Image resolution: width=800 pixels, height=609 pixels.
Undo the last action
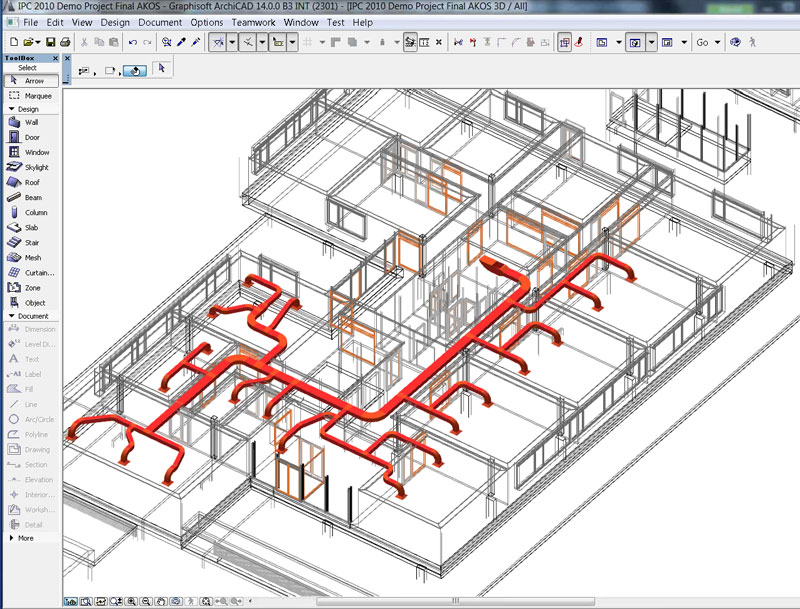point(133,42)
